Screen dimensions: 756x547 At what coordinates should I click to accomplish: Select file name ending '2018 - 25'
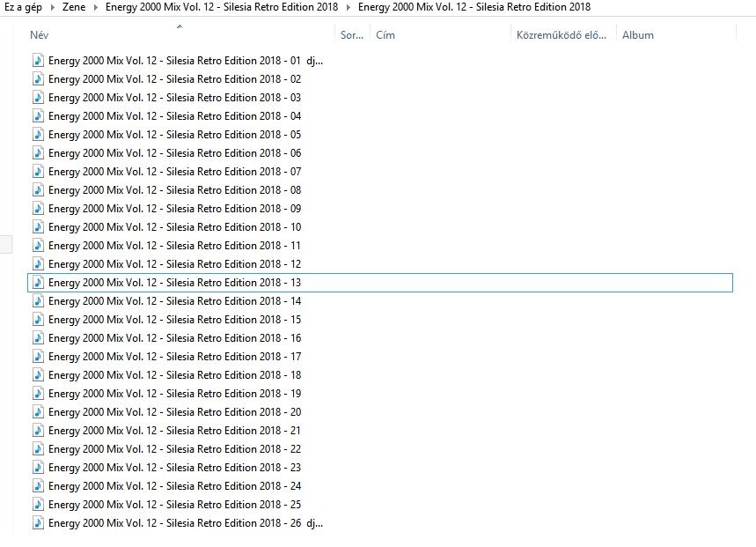pyautogui.click(x=174, y=504)
